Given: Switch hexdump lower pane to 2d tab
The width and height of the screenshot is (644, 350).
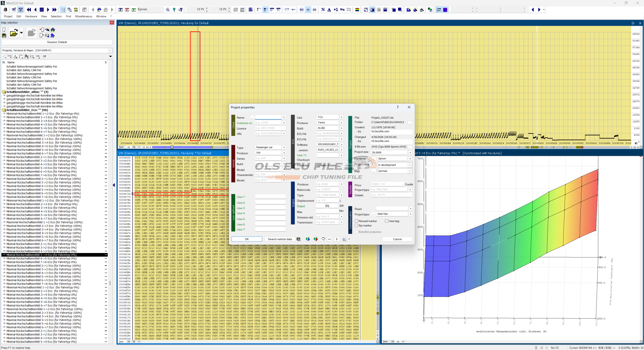Looking at the screenshot, I should coord(129,341).
